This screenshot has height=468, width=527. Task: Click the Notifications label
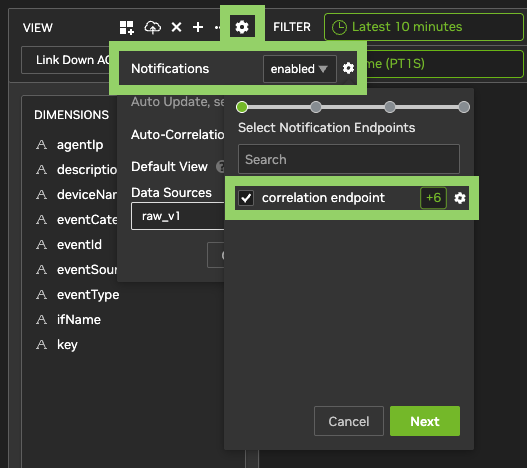pyautogui.click(x=170, y=69)
